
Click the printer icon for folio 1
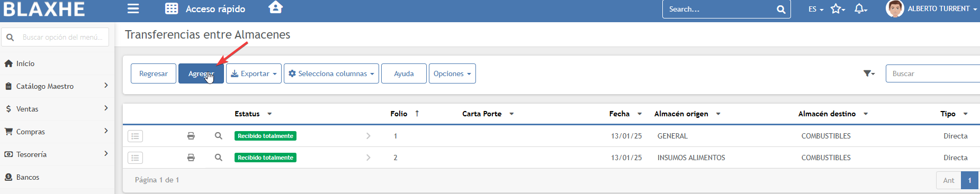191,136
